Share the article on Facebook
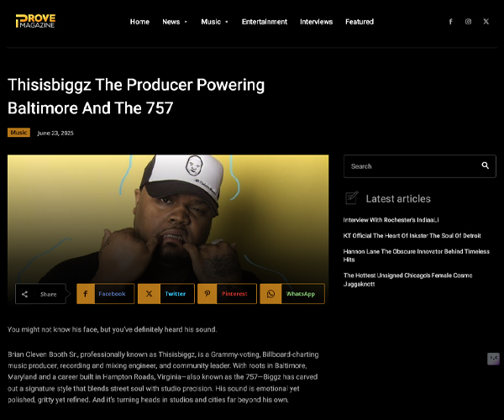This screenshot has height=420, width=504. click(x=106, y=294)
